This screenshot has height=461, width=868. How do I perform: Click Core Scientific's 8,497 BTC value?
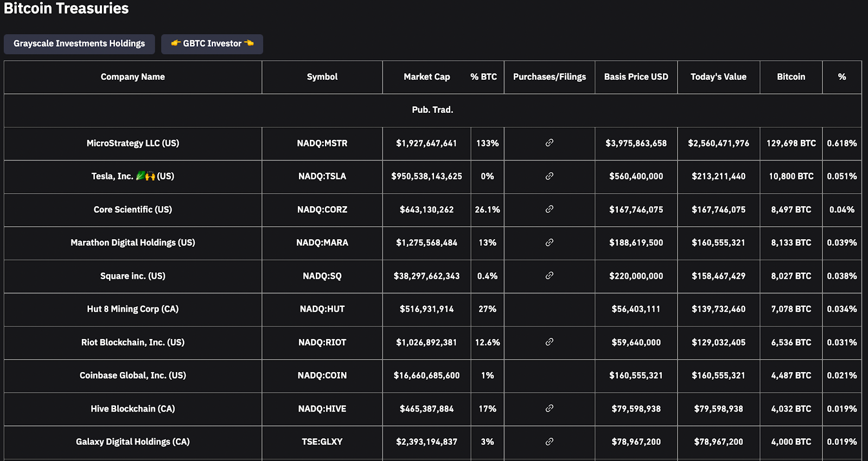791,209
